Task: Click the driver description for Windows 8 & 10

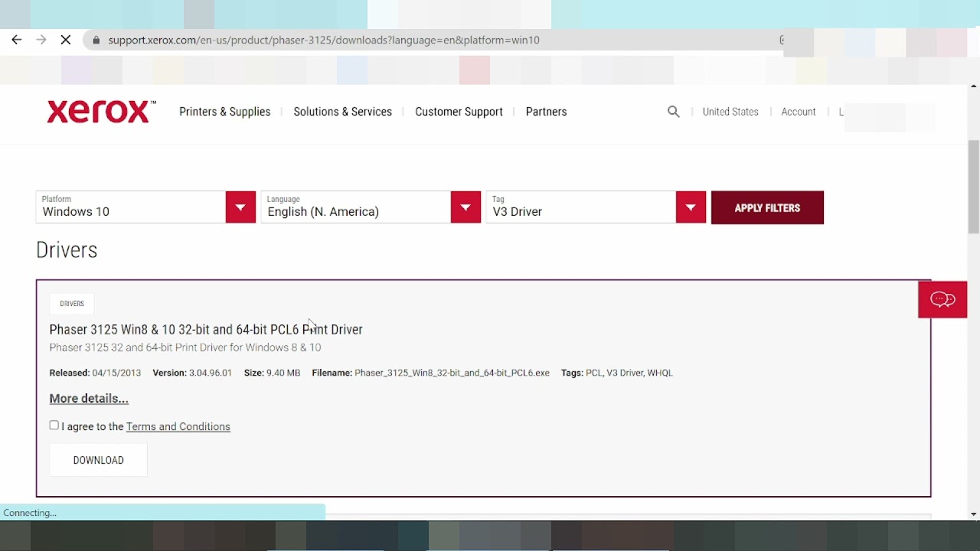Action: pyautogui.click(x=185, y=347)
